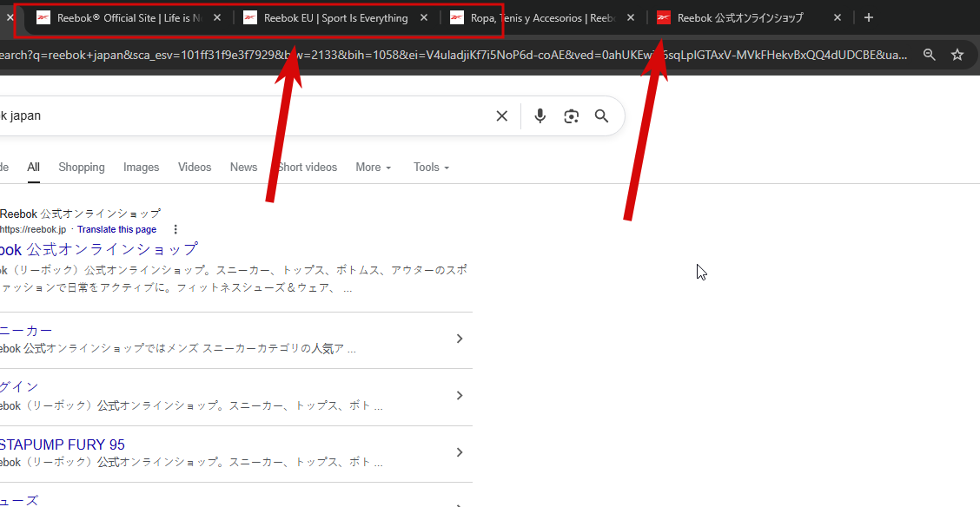The width and height of the screenshot is (980, 507).
Task: Switch to News results
Action: pyautogui.click(x=244, y=168)
